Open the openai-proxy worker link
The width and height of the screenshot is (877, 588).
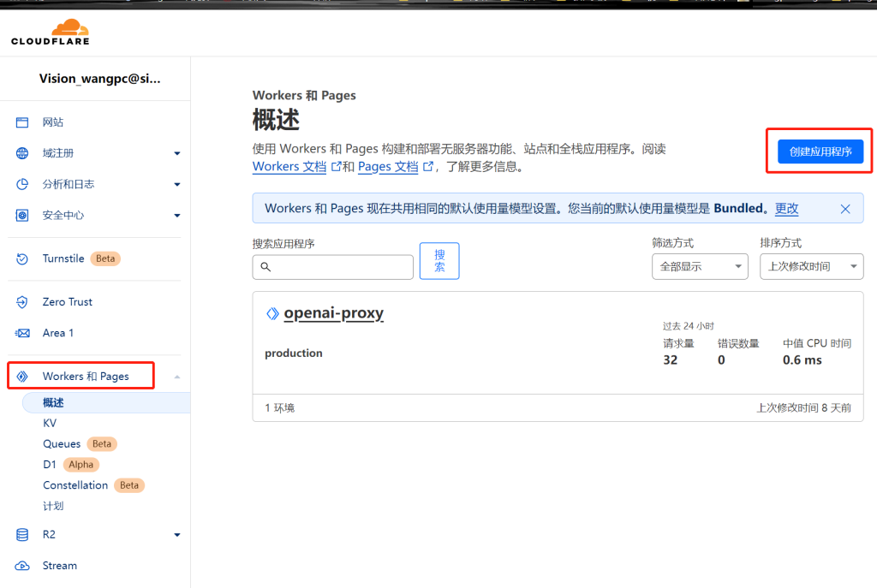point(333,313)
